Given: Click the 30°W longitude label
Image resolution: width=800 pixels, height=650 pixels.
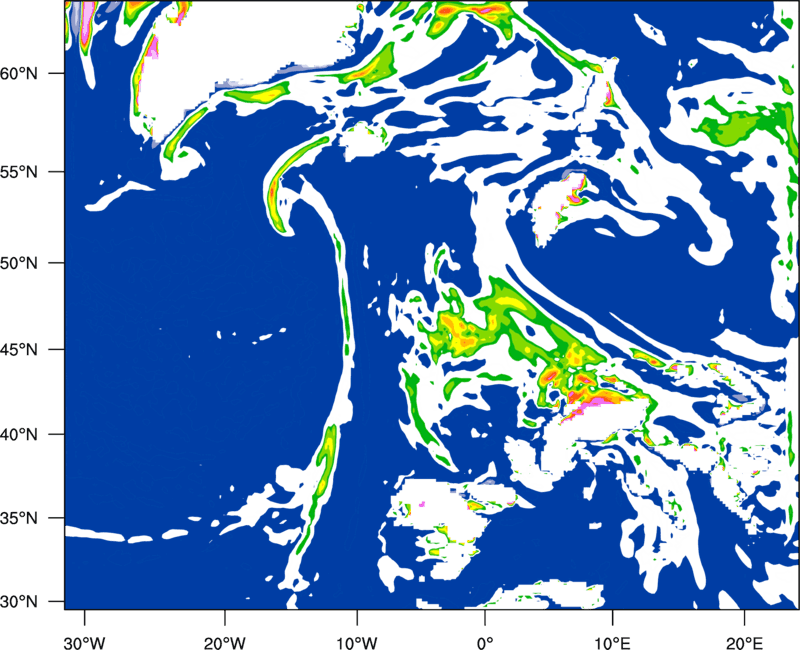Looking at the screenshot, I should [x=85, y=643].
